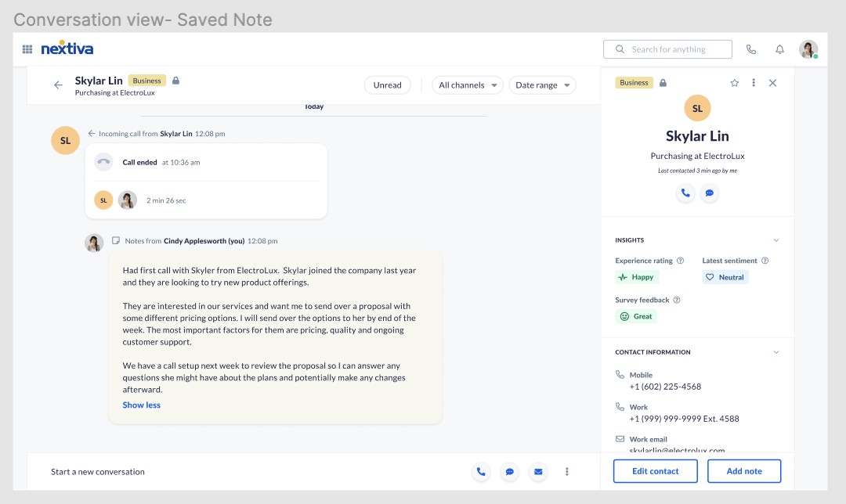Open the three-dot menu in contact panel

pos(754,83)
